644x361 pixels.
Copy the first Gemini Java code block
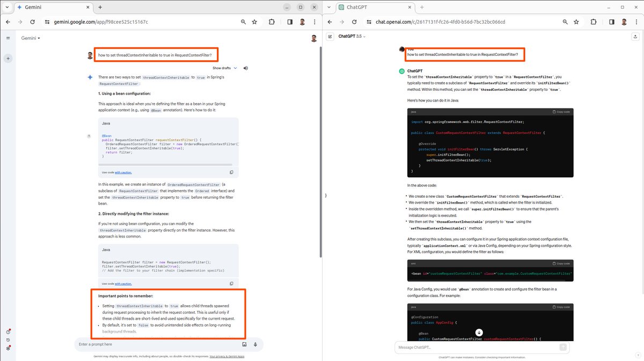click(231, 172)
